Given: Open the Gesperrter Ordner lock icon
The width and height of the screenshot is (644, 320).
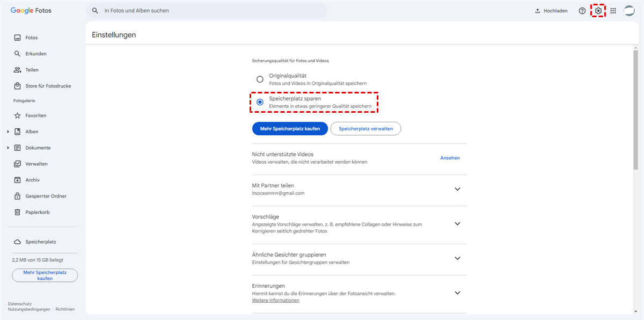Looking at the screenshot, I should coord(17,196).
